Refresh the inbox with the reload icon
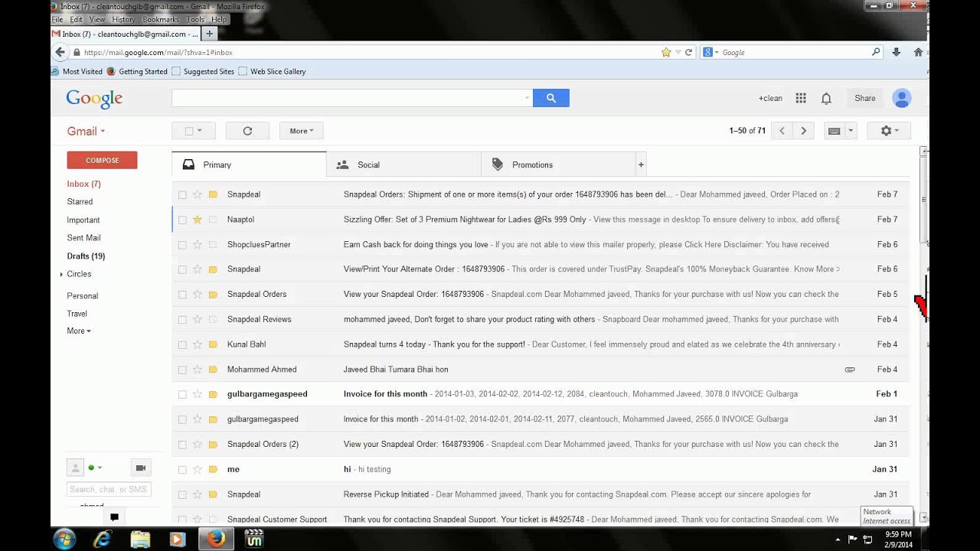Screen dimensions: 980x551 tap(247, 130)
